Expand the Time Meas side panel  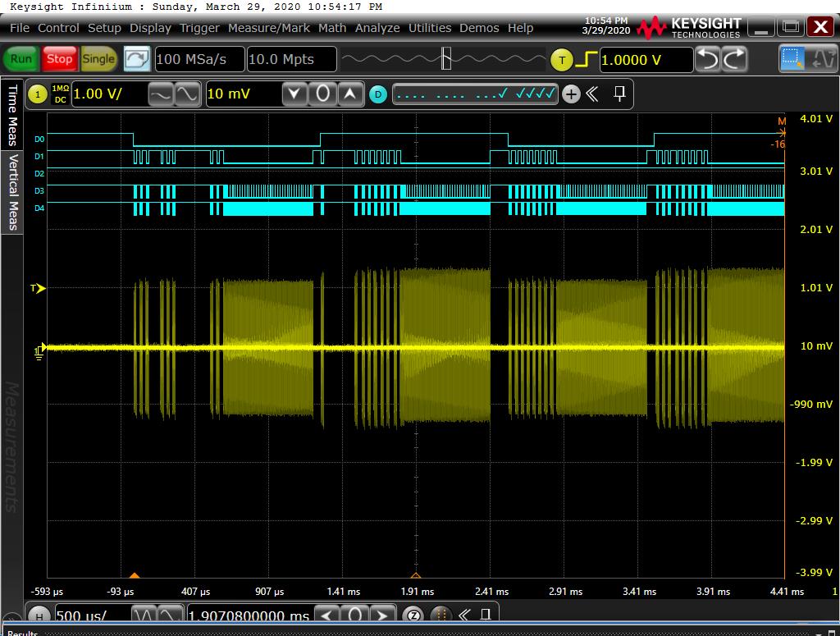[12, 115]
